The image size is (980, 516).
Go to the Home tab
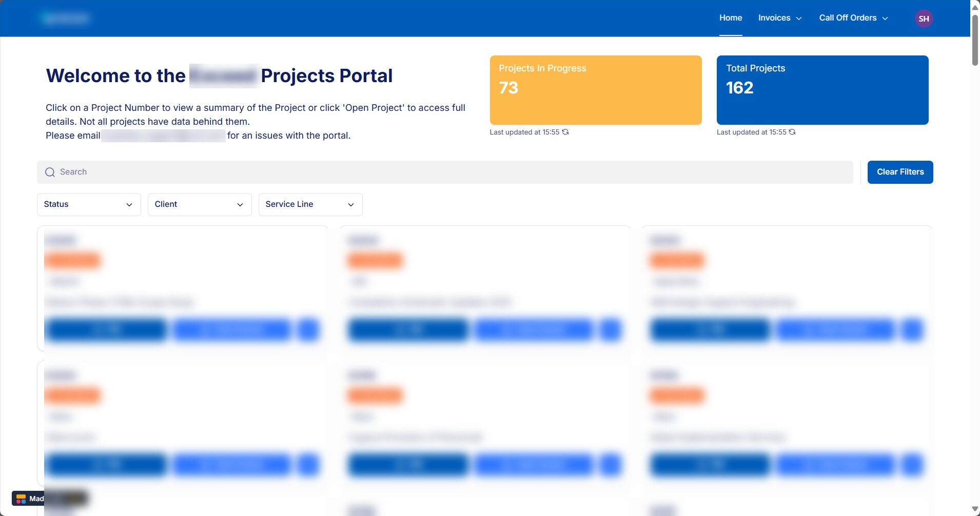click(731, 18)
